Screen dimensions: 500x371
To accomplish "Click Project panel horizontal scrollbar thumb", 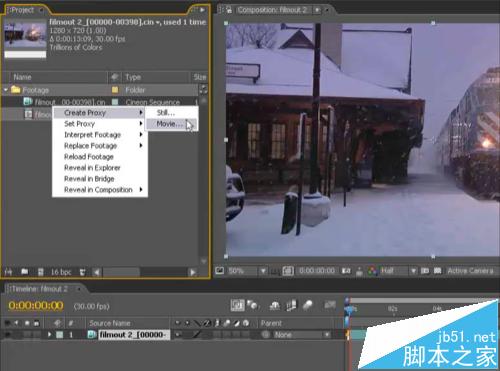I will [x=121, y=272].
